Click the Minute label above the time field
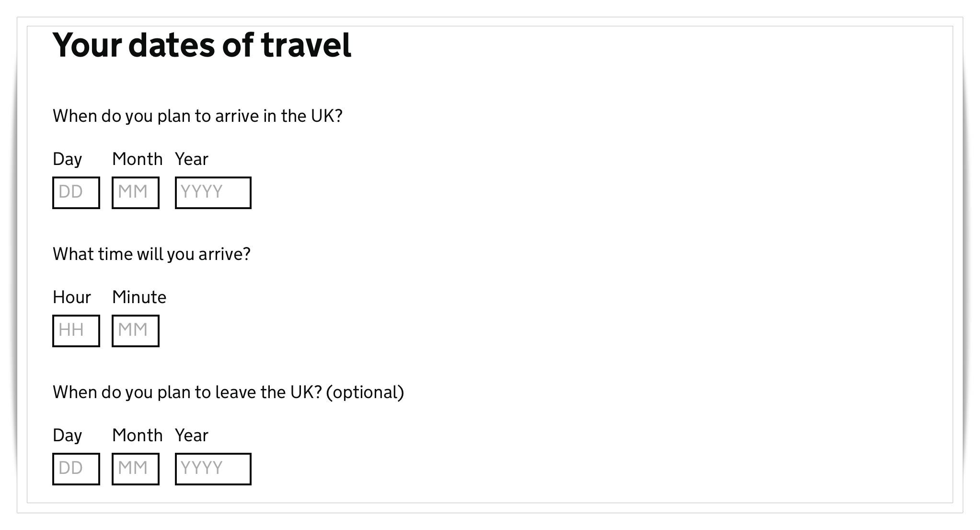This screenshot has width=980, height=530. [139, 297]
